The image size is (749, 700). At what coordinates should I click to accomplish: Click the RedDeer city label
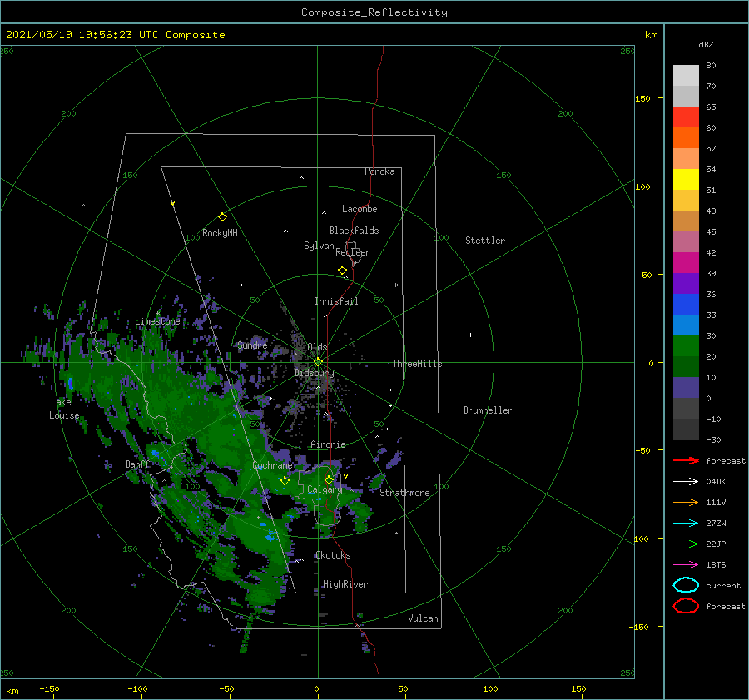353,252
